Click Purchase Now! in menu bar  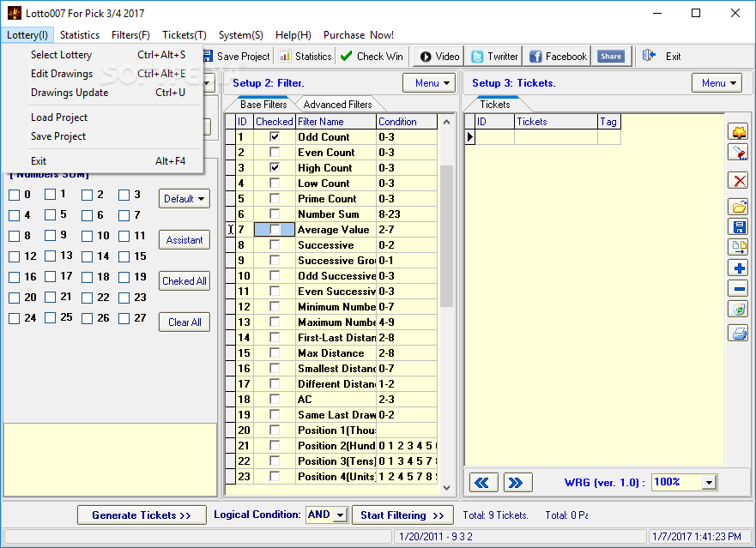coord(359,34)
